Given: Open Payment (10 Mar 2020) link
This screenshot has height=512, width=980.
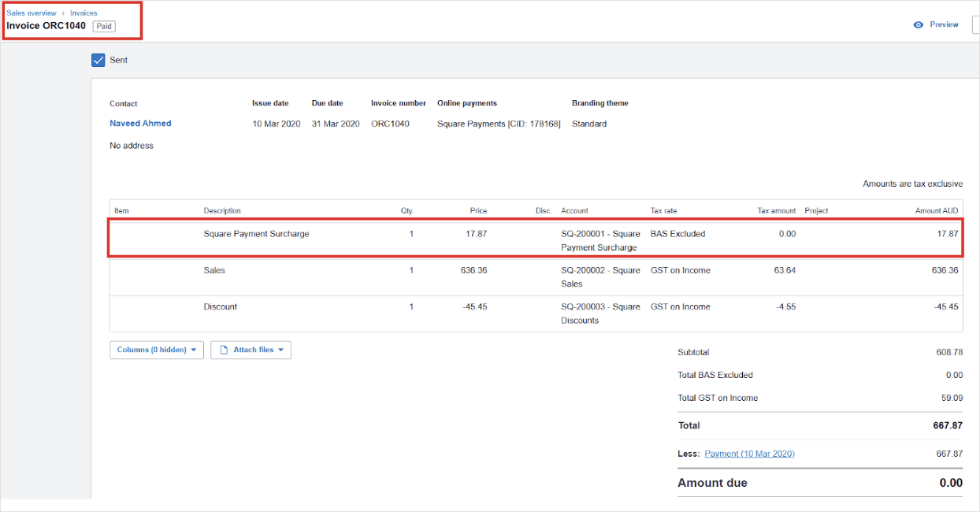Looking at the screenshot, I should [x=749, y=454].
